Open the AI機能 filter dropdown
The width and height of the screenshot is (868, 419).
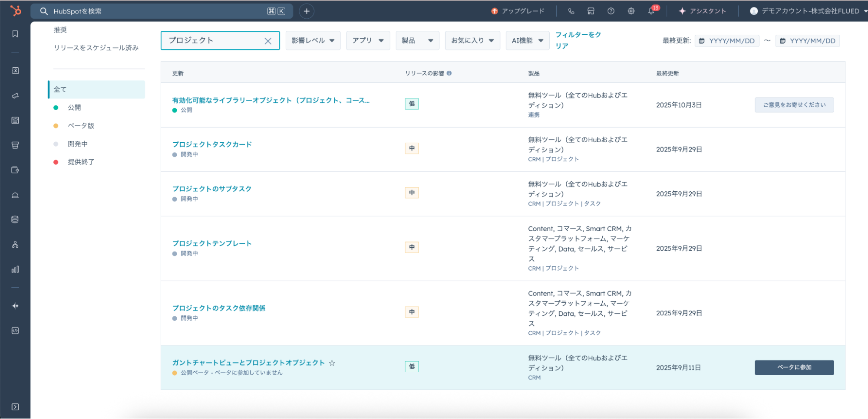pos(527,40)
